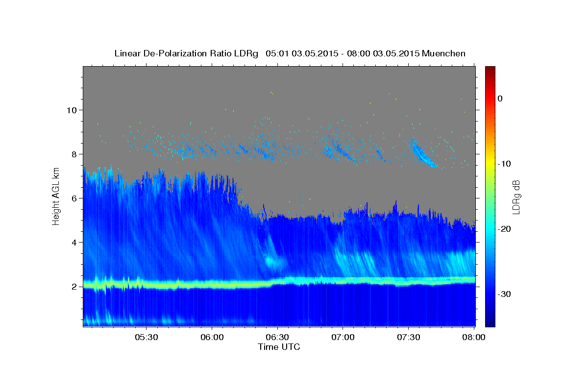Viewport: 588px width, 392px height.
Task: Click the "Height AGL km" y-axis label
Action: [x=56, y=196]
